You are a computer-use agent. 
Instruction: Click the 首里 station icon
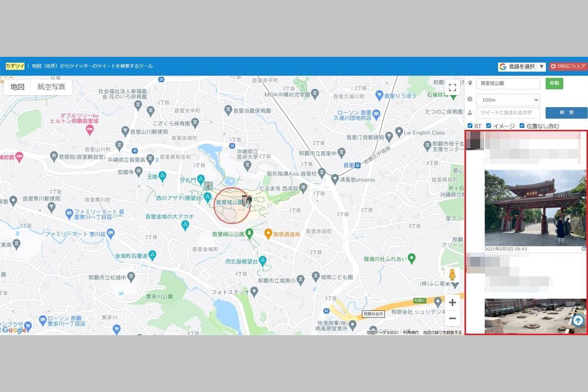(359, 165)
